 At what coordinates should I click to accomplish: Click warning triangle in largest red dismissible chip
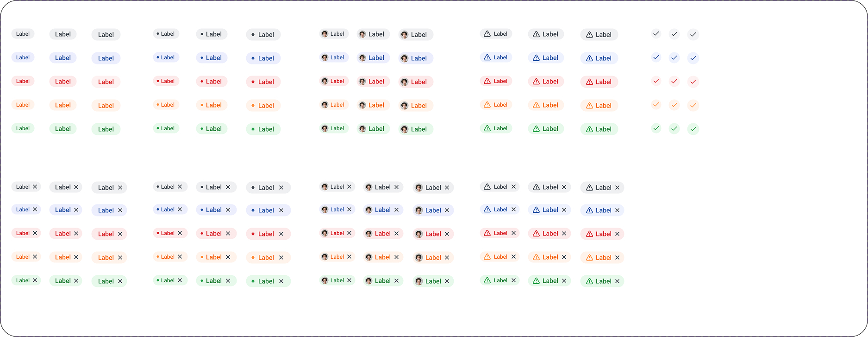click(x=589, y=234)
